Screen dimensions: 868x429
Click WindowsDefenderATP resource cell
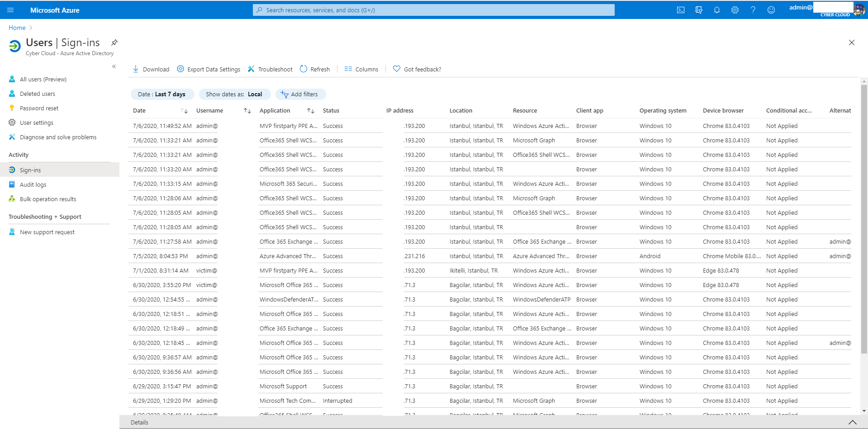point(542,299)
